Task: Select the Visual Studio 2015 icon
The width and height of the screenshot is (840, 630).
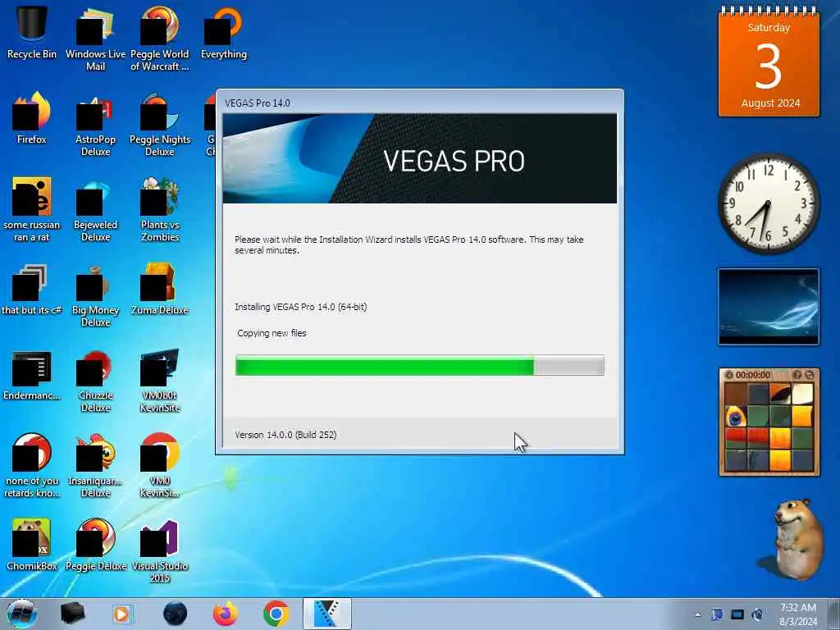Action: tap(160, 550)
